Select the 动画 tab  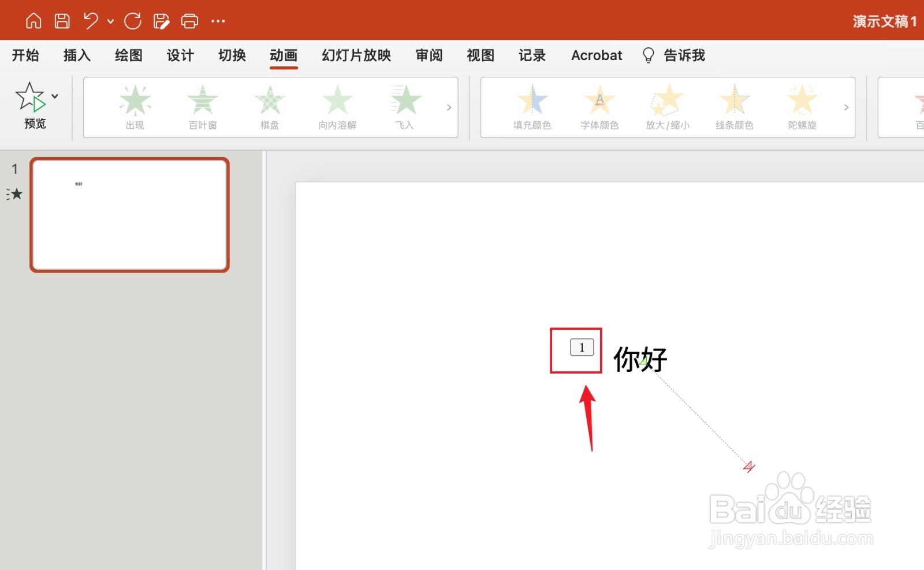[x=284, y=55]
